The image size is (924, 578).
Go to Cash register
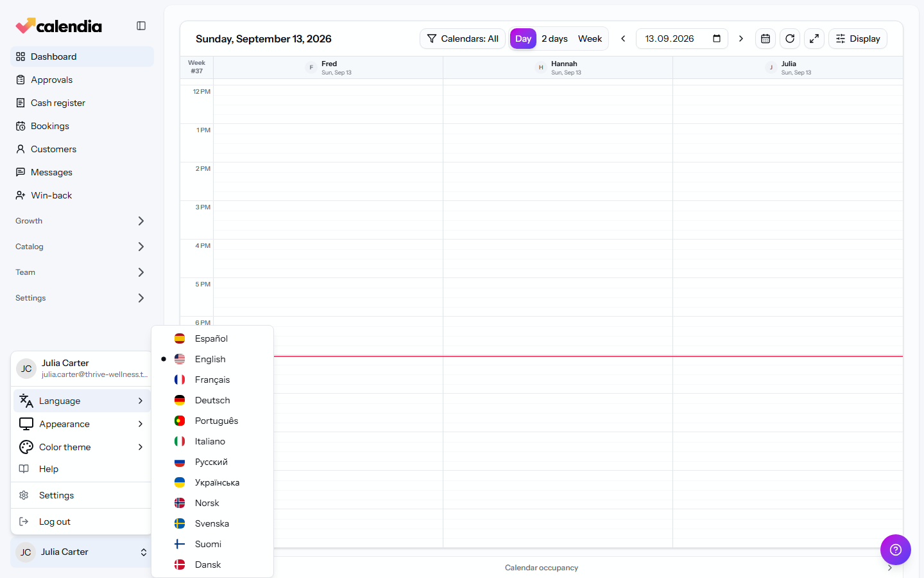click(82, 103)
